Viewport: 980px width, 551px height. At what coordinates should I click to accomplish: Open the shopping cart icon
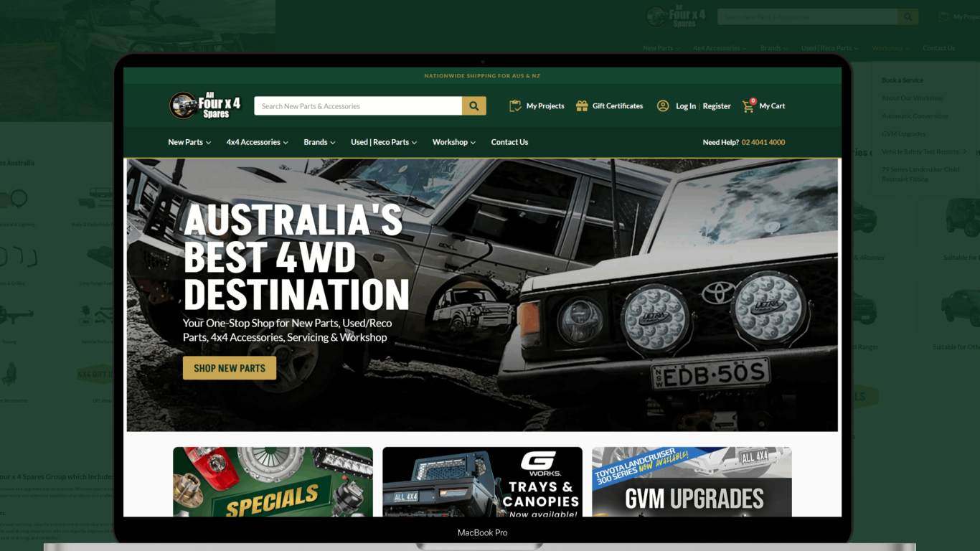(748, 107)
